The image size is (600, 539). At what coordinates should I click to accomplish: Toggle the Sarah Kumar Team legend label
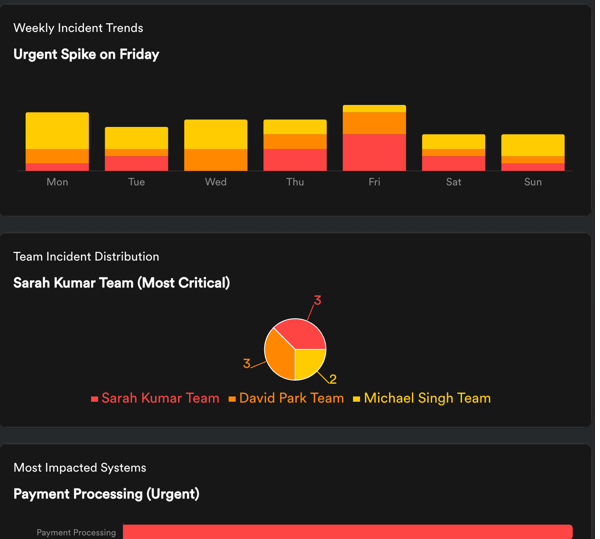coord(160,398)
